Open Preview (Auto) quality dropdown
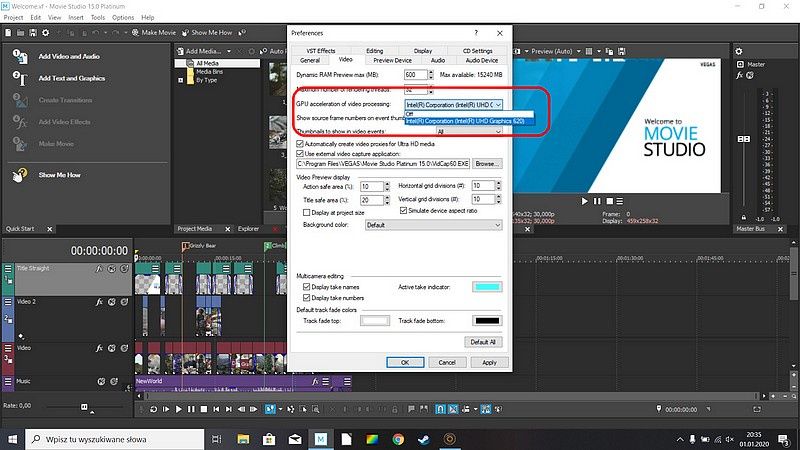This screenshot has height=450, width=800. 579,52
